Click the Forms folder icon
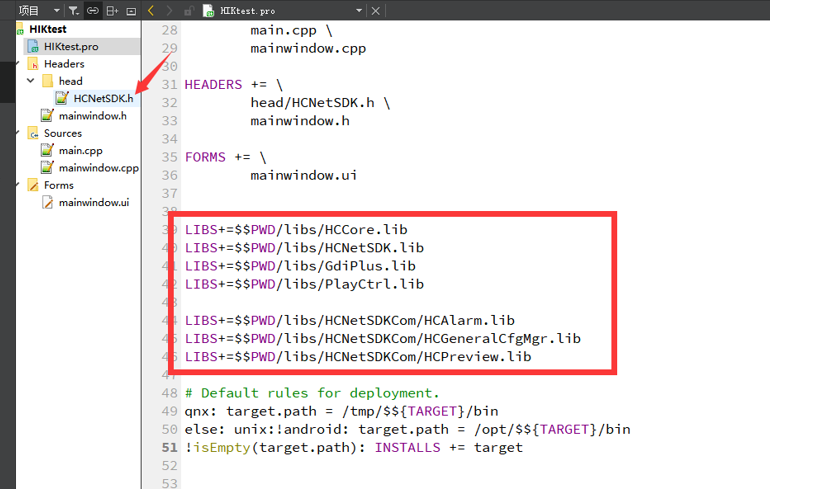The image size is (821, 489). 33,185
